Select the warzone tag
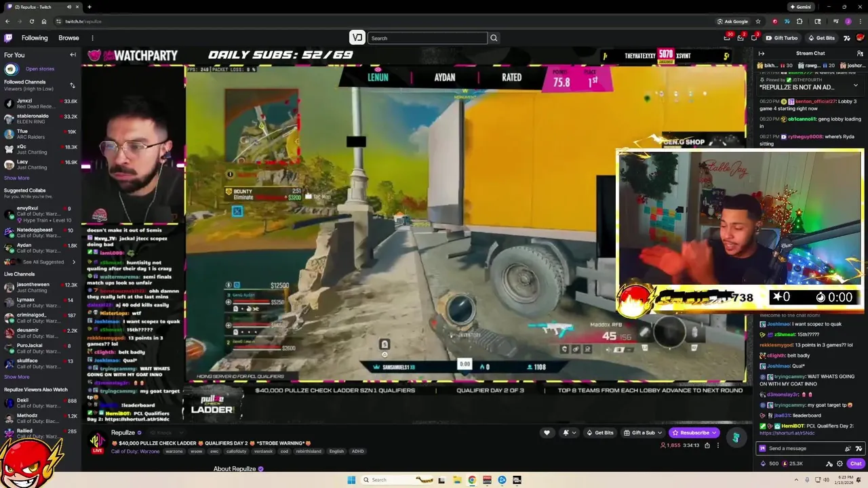The image size is (868, 488). pos(174,451)
